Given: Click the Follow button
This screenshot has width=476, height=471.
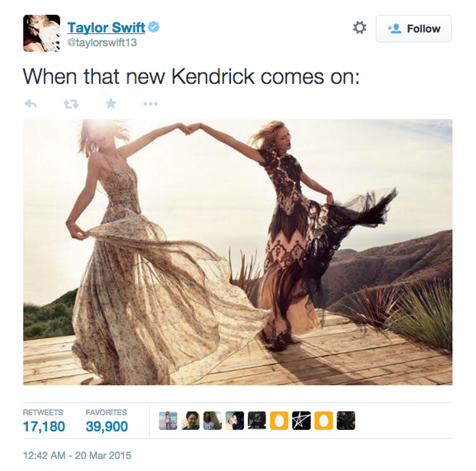Looking at the screenshot, I should tap(413, 29).
